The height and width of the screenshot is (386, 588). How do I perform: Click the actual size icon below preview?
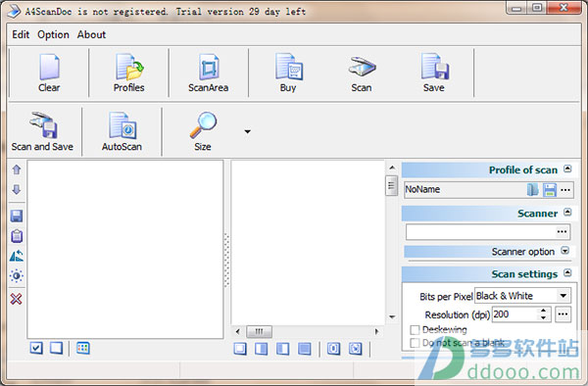click(333, 349)
